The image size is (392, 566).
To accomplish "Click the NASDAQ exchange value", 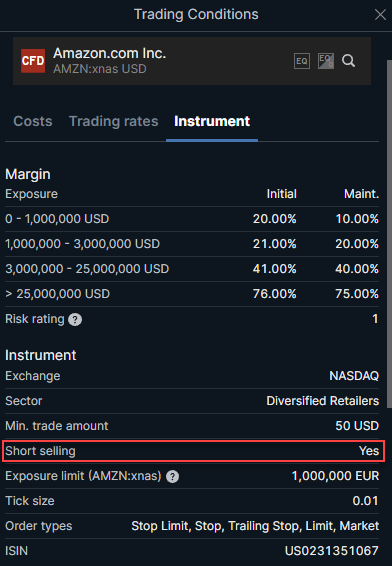I will pos(354,376).
